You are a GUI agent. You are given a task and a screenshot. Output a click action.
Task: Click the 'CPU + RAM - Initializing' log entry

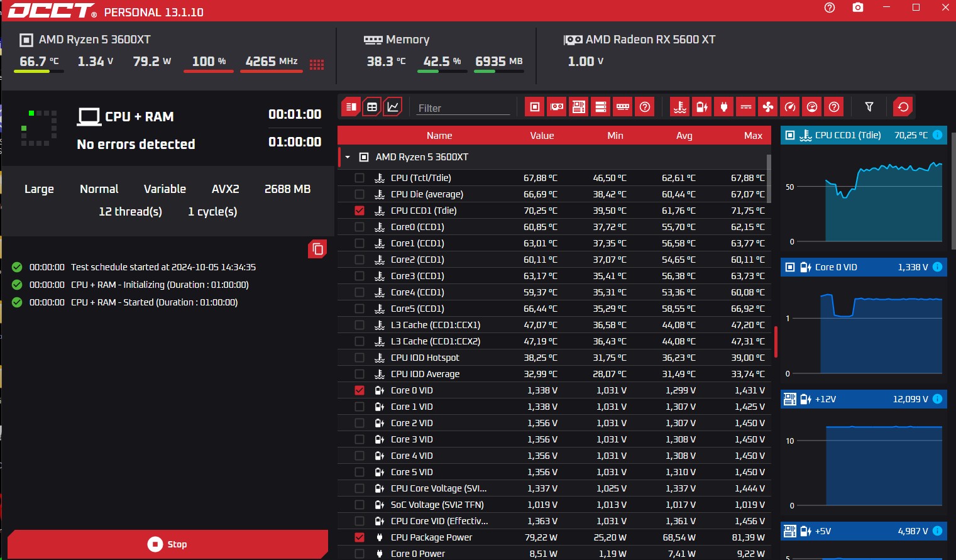point(160,285)
